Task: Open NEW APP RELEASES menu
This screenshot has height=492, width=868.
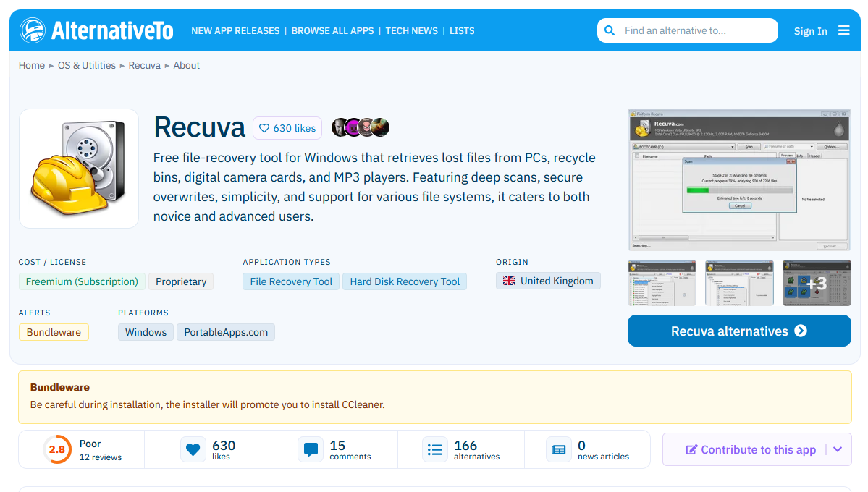Action: (x=235, y=31)
